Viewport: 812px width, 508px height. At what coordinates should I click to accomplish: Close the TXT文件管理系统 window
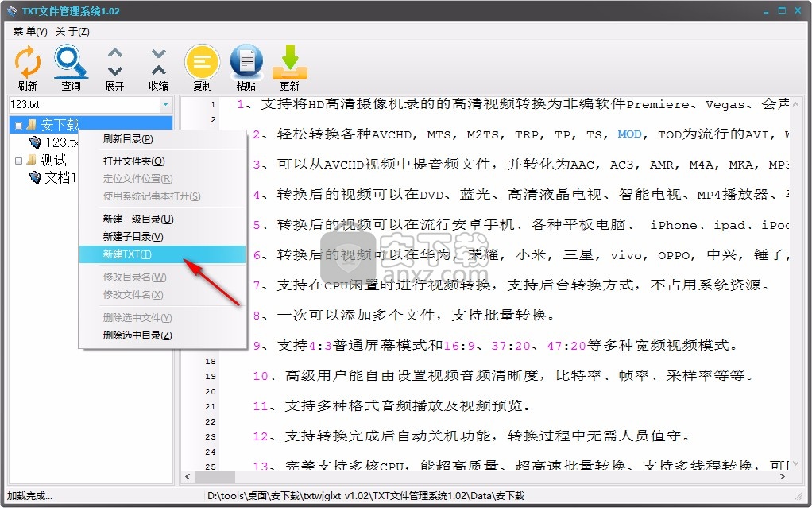(797, 10)
